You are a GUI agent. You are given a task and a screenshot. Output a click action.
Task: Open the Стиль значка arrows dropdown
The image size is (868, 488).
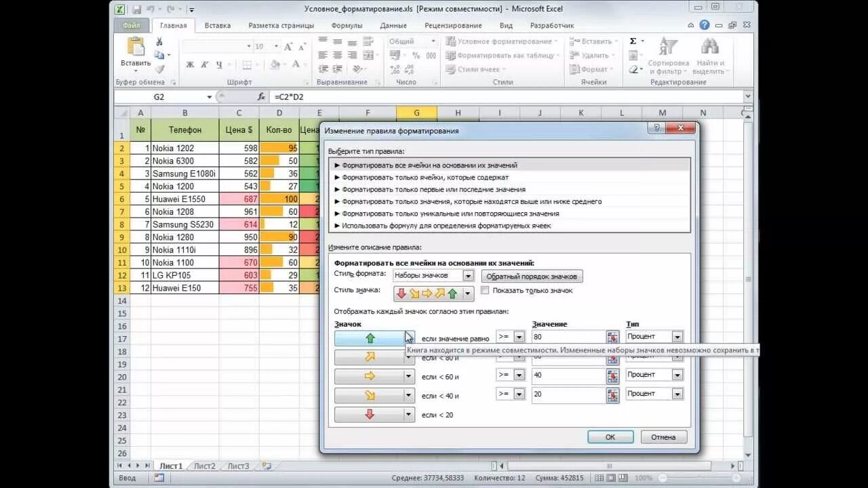coord(468,293)
